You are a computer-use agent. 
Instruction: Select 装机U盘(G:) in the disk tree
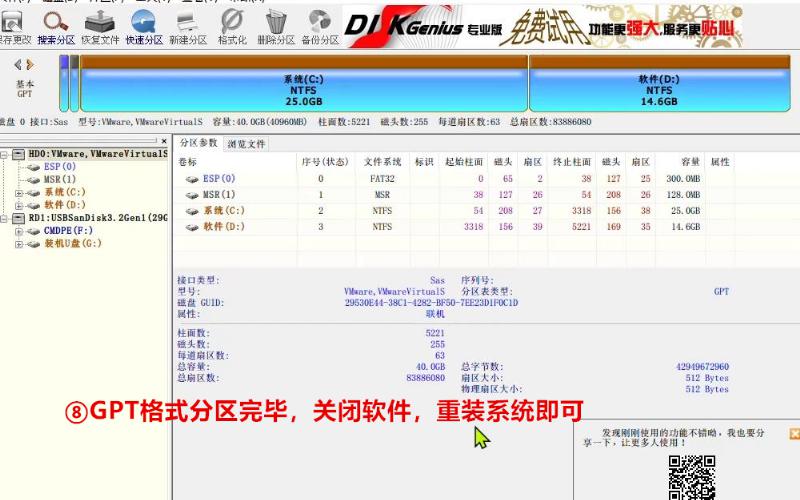(x=72, y=243)
